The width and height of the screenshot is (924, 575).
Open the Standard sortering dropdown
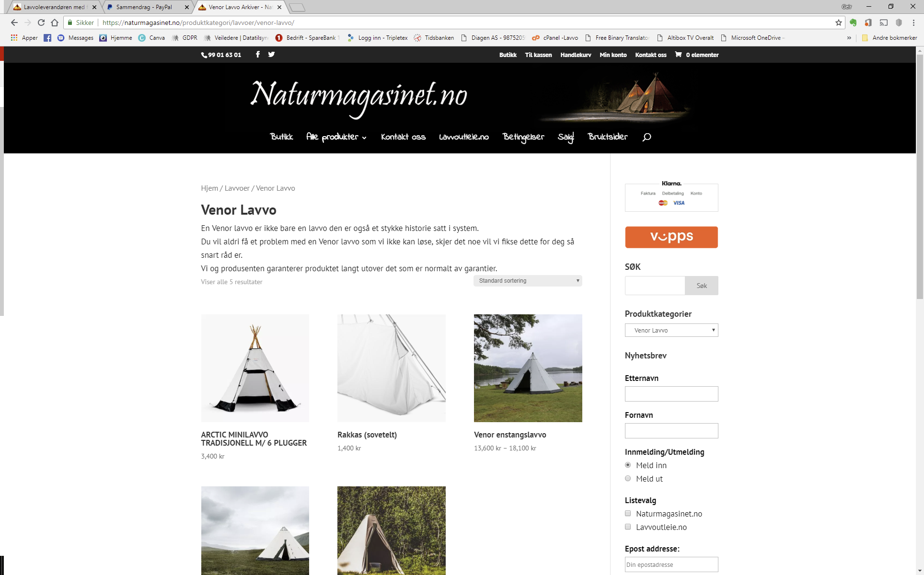[x=528, y=281]
